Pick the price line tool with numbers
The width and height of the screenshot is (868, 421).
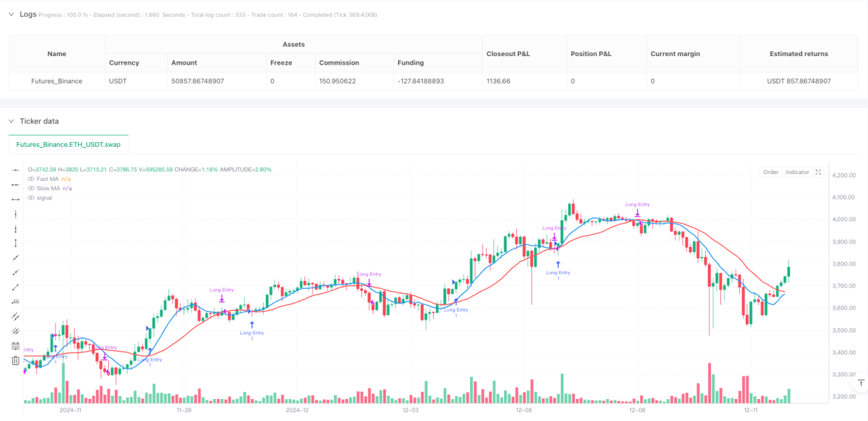pos(16,302)
